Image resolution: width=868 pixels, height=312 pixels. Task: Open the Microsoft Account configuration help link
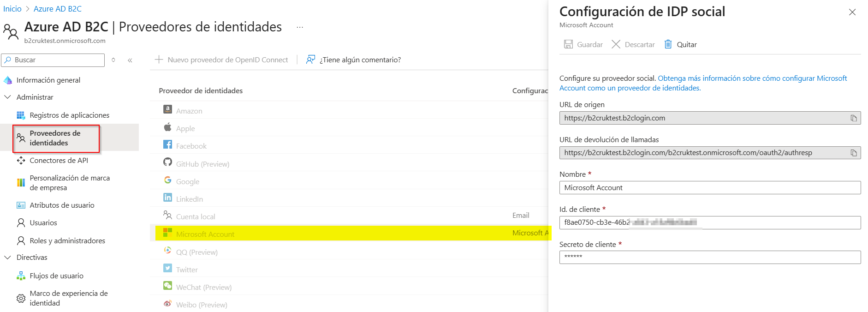coord(703,83)
